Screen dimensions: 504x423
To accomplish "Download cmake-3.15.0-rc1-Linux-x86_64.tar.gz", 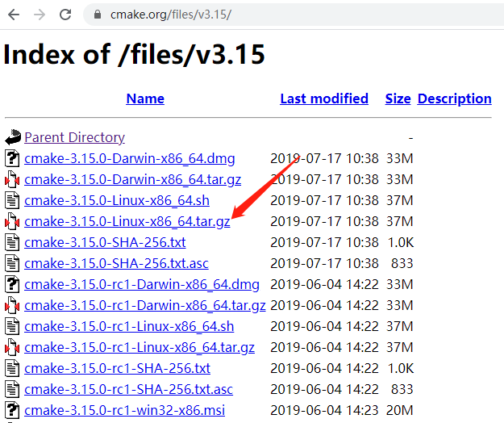I will click(x=140, y=347).
